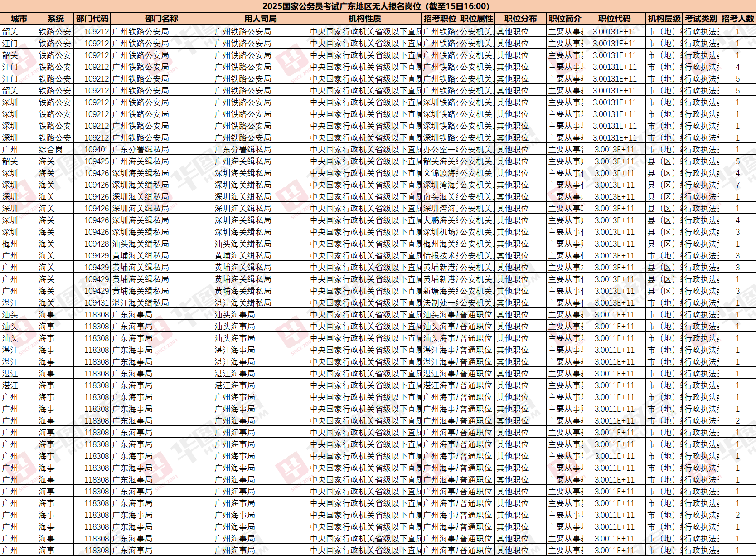The height and width of the screenshot is (556, 756).
Task: Click the 新塘海关 position cell
Action: (440, 291)
